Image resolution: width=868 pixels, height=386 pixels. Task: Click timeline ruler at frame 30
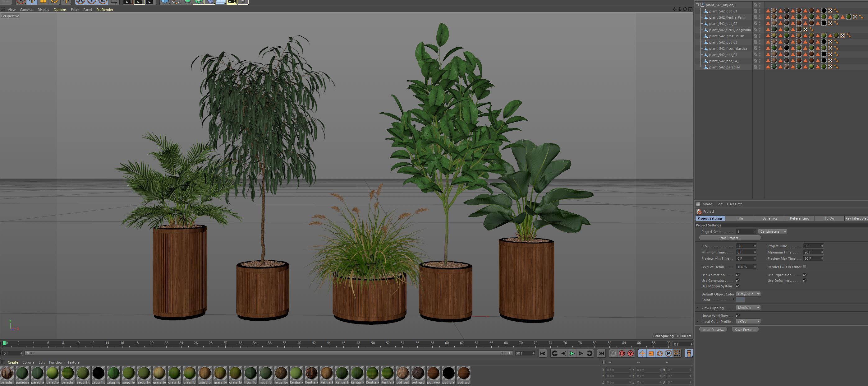(x=225, y=343)
